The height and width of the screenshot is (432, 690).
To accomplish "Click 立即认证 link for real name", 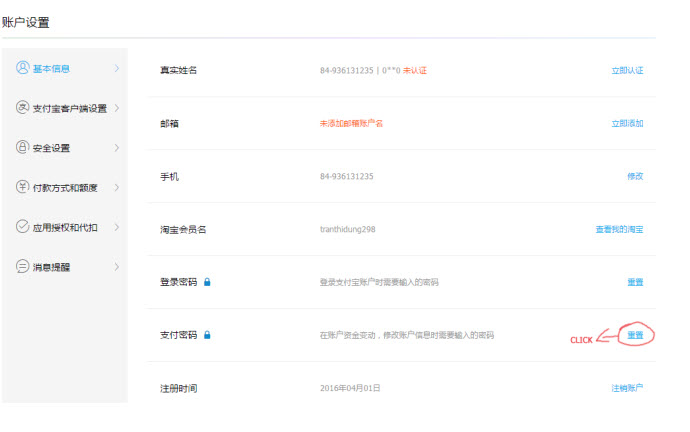I will [627, 71].
